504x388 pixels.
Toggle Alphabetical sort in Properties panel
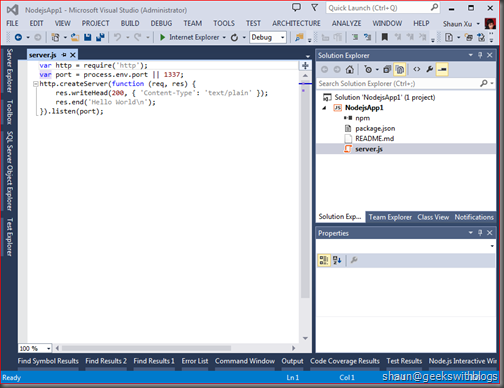[337, 260]
